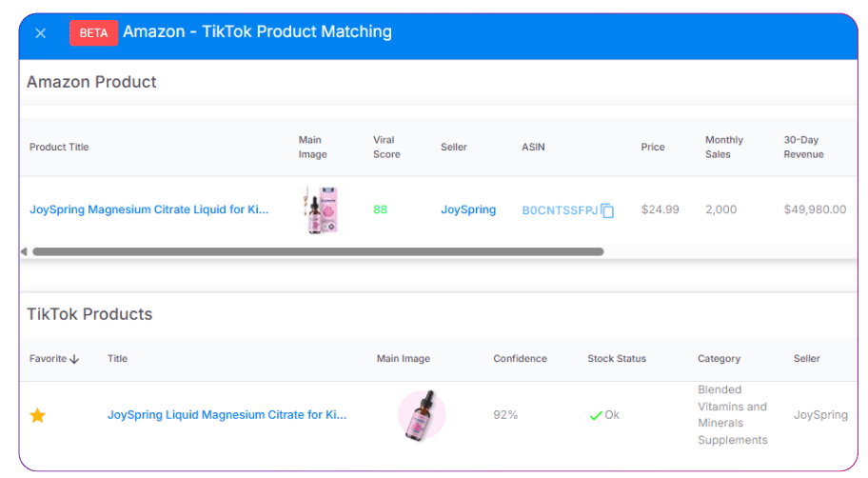Copy the ASIN using the copy icon
Screen dimensions: 868x478
[x=607, y=210]
